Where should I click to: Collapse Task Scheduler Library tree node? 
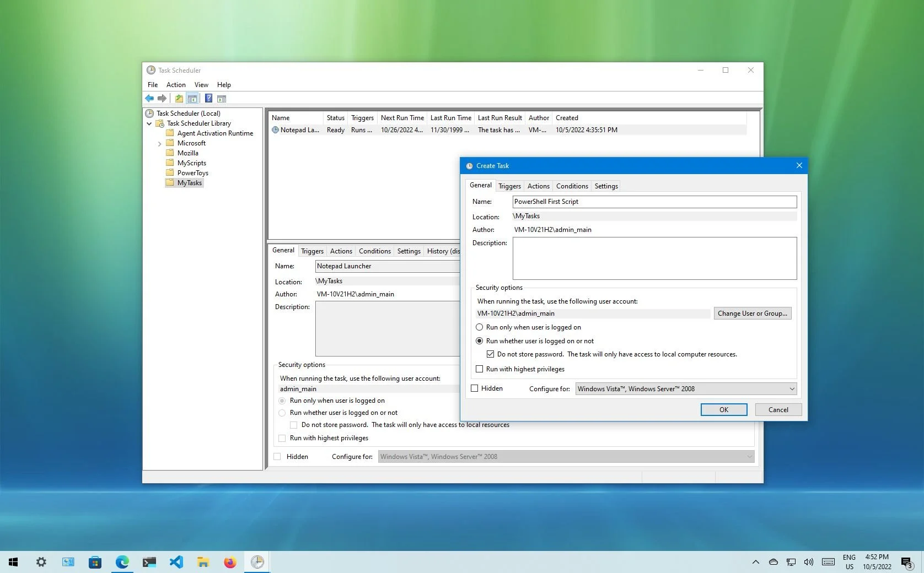pos(149,123)
